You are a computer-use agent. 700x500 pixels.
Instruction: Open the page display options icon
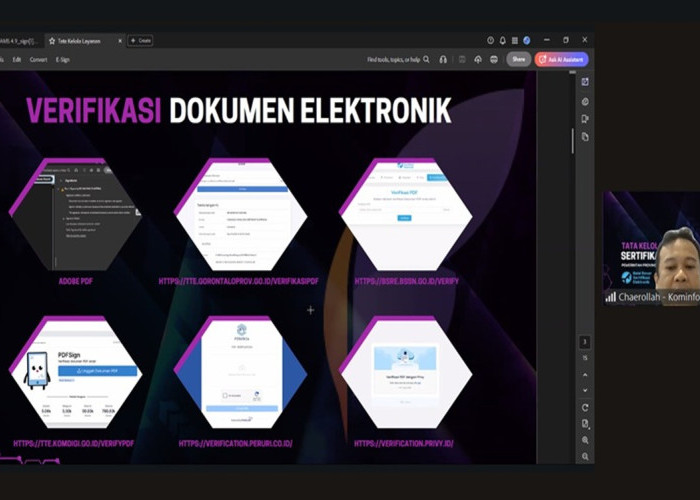pyautogui.click(x=585, y=424)
